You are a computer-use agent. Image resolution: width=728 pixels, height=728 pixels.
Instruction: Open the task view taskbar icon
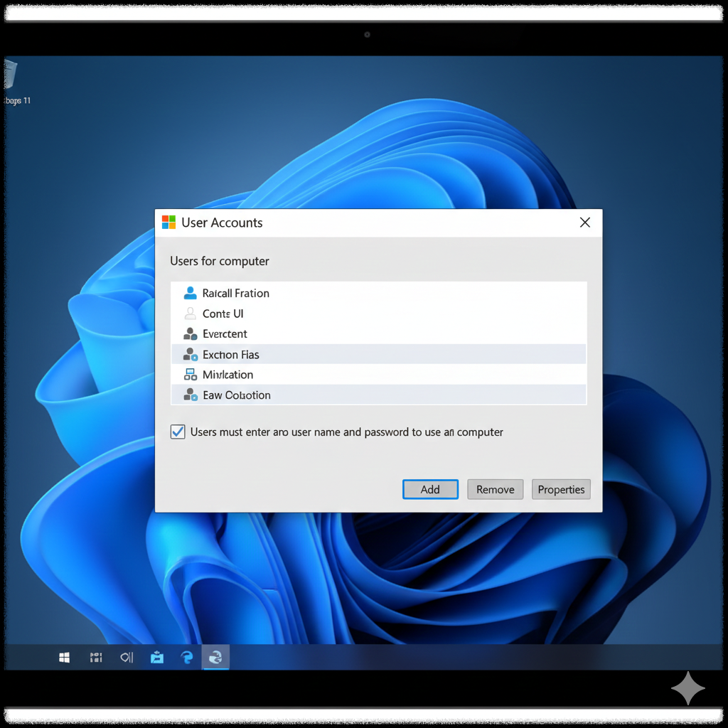pyautogui.click(x=127, y=658)
